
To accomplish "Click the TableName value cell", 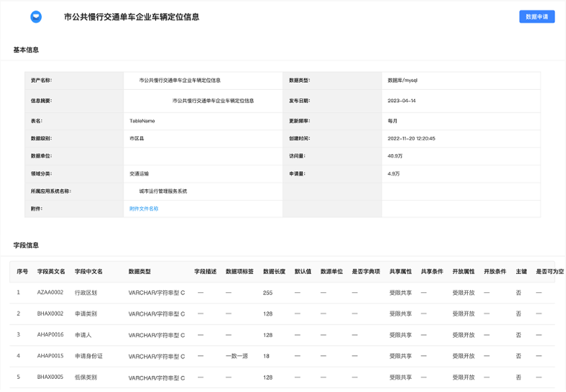I will click(203, 121).
